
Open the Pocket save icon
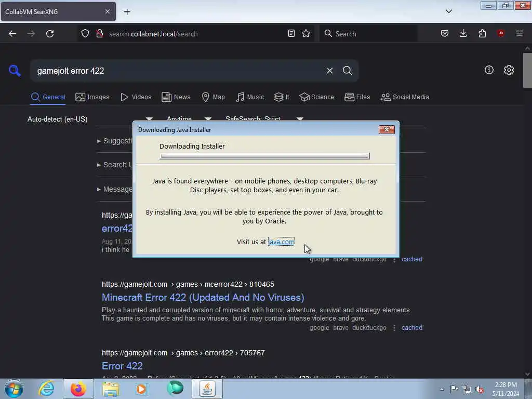tap(445, 33)
